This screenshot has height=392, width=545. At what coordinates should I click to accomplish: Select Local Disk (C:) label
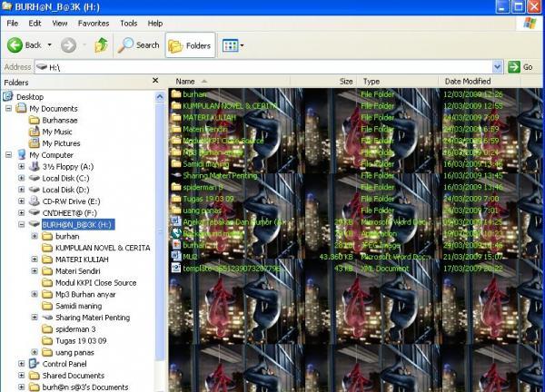tap(65, 178)
